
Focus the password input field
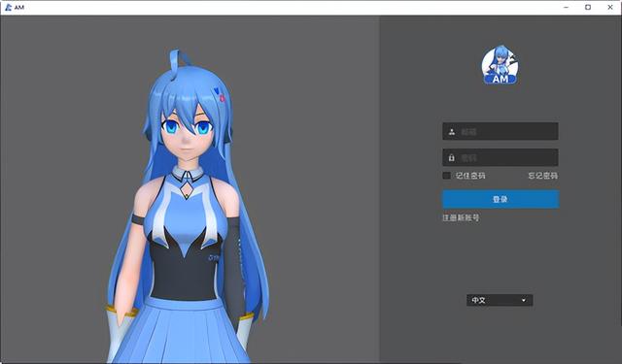(501, 157)
